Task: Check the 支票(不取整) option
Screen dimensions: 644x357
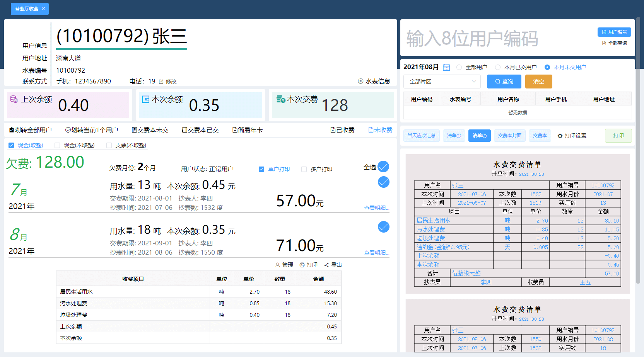Action: click(x=109, y=145)
